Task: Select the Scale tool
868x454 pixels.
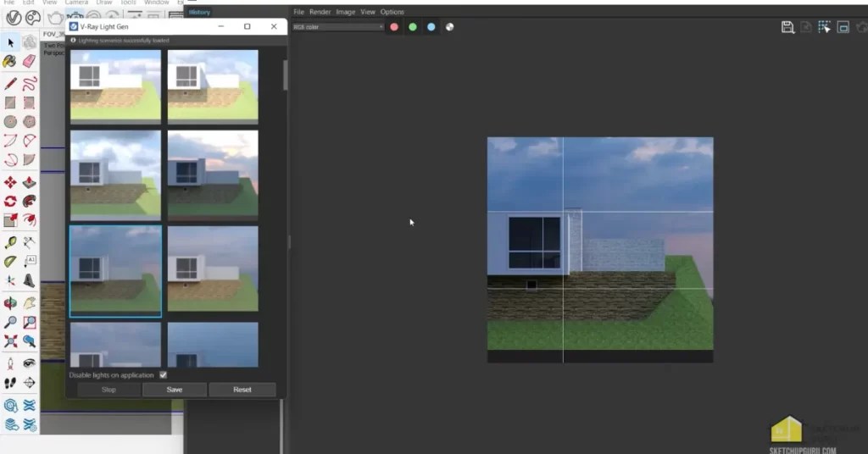Action: point(10,220)
